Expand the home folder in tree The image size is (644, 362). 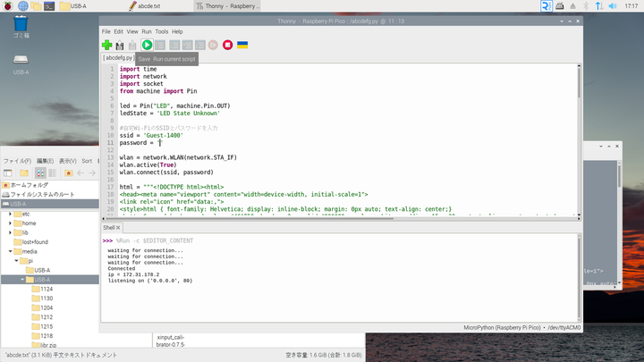(x=11, y=223)
